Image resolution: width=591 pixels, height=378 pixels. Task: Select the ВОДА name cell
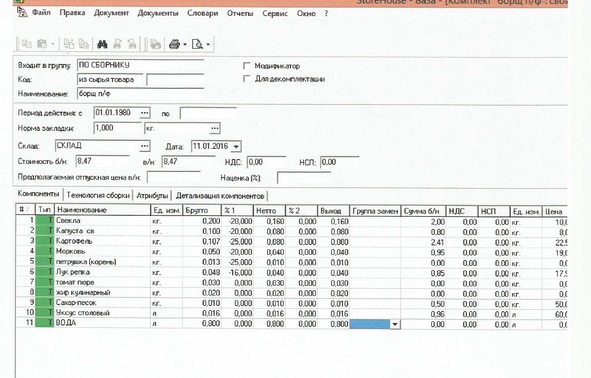point(102,323)
